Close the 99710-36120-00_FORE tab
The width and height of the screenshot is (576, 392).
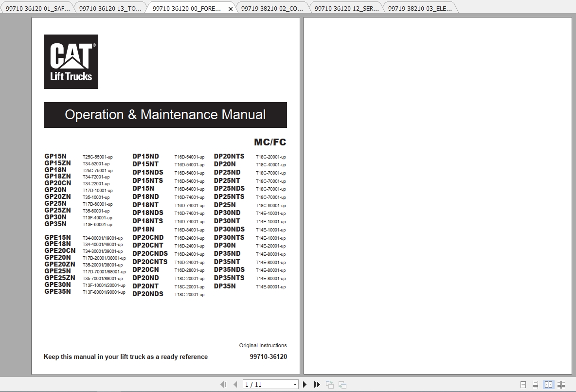point(230,9)
